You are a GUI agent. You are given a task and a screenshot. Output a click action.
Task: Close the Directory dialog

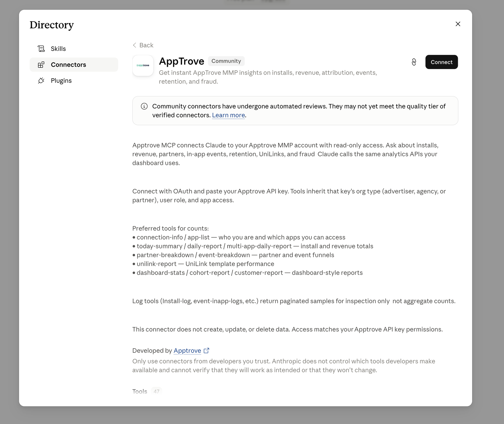coord(458,24)
